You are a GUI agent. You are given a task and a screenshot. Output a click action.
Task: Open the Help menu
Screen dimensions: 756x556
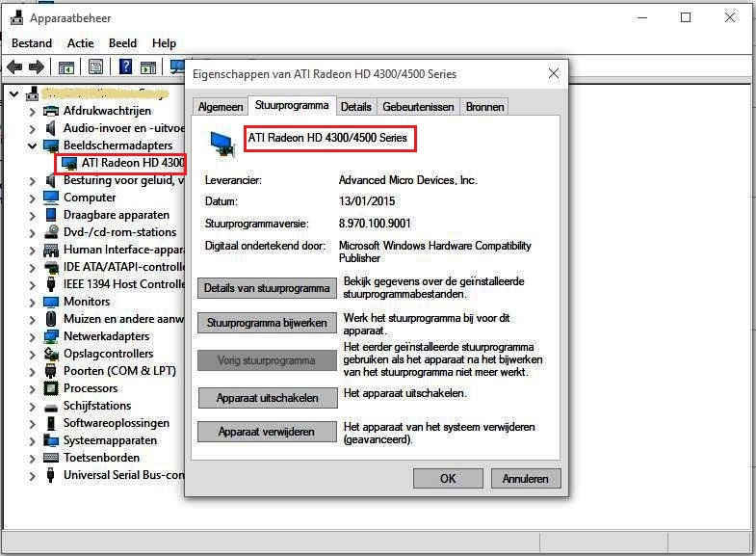point(164,43)
